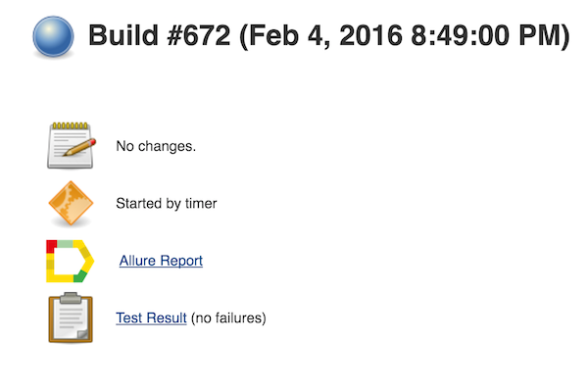Screen dimensions: 588x390
Task: Click the pencil on the notepad icon
Action: click(79, 147)
